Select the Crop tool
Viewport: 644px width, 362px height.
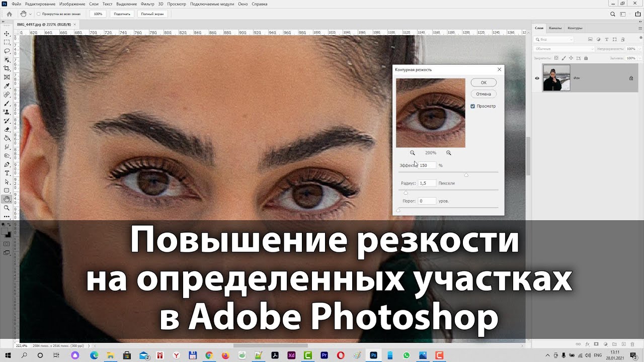(7, 68)
